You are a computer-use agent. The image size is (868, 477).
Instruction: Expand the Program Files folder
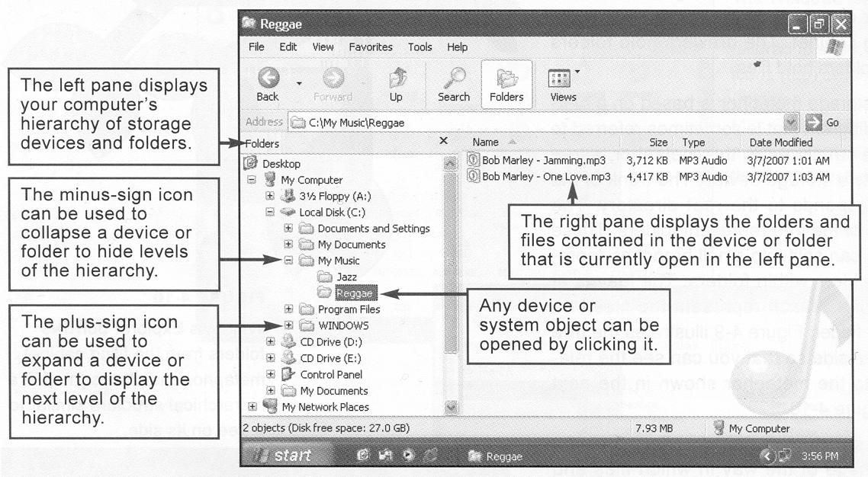coord(288,309)
